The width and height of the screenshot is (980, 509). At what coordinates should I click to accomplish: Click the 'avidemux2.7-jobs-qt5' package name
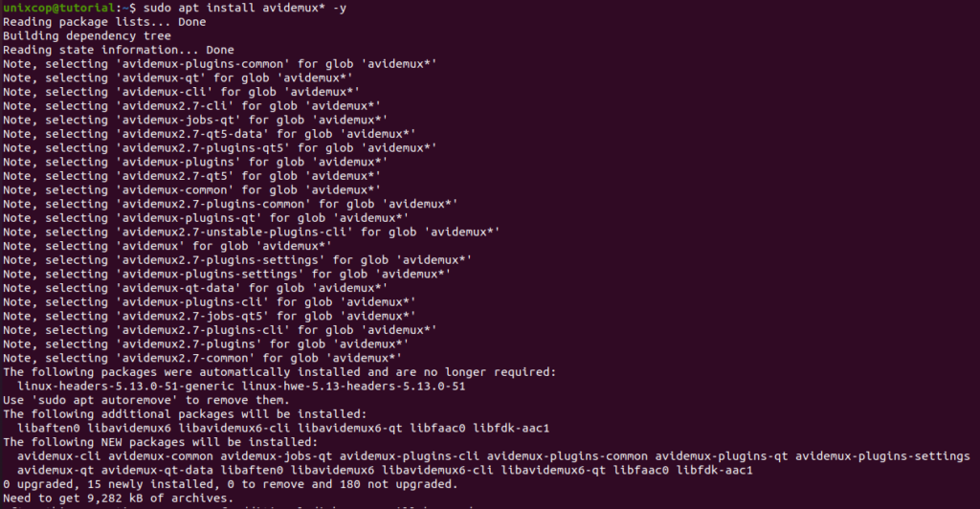click(191, 316)
